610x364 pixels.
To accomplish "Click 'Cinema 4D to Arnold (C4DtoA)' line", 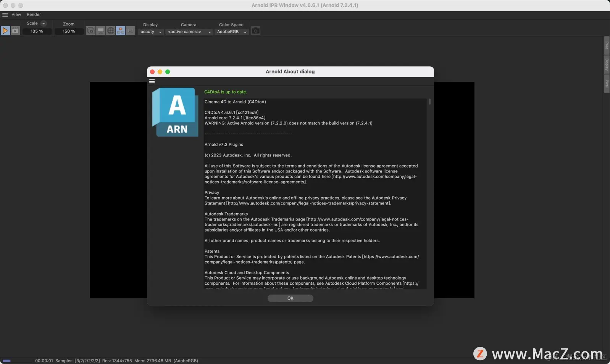I will click(235, 102).
